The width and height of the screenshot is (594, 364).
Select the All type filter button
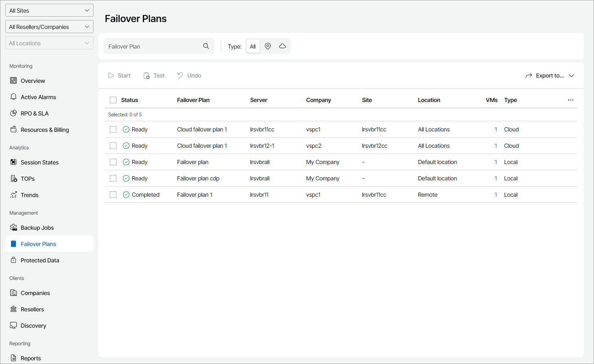[253, 47]
